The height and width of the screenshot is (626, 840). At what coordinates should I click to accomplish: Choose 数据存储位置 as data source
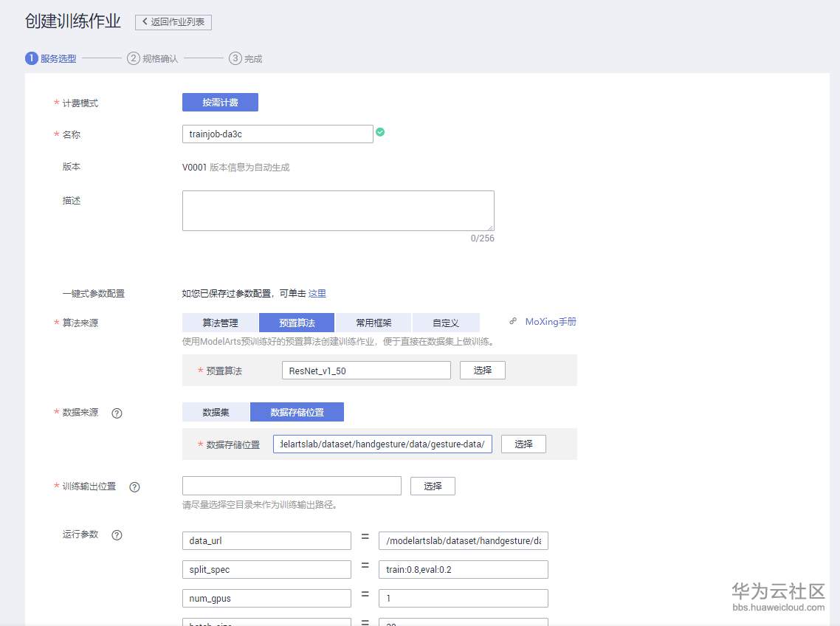pos(297,412)
